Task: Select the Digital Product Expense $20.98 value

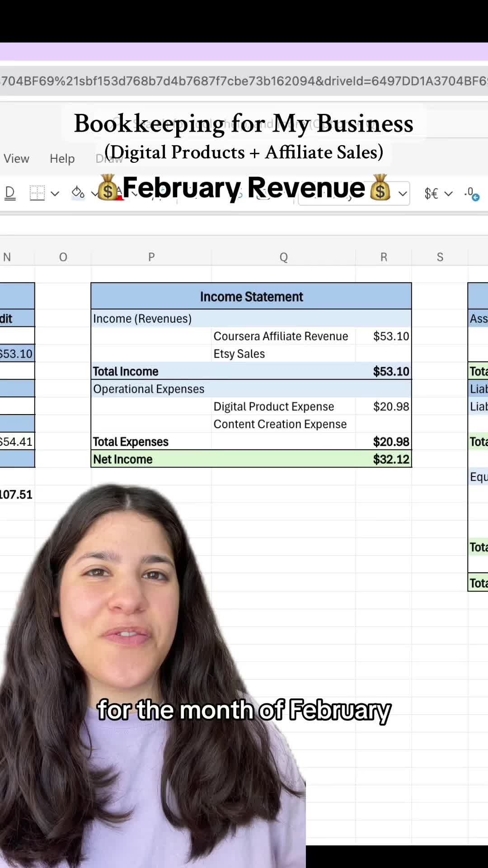Action: (x=384, y=406)
